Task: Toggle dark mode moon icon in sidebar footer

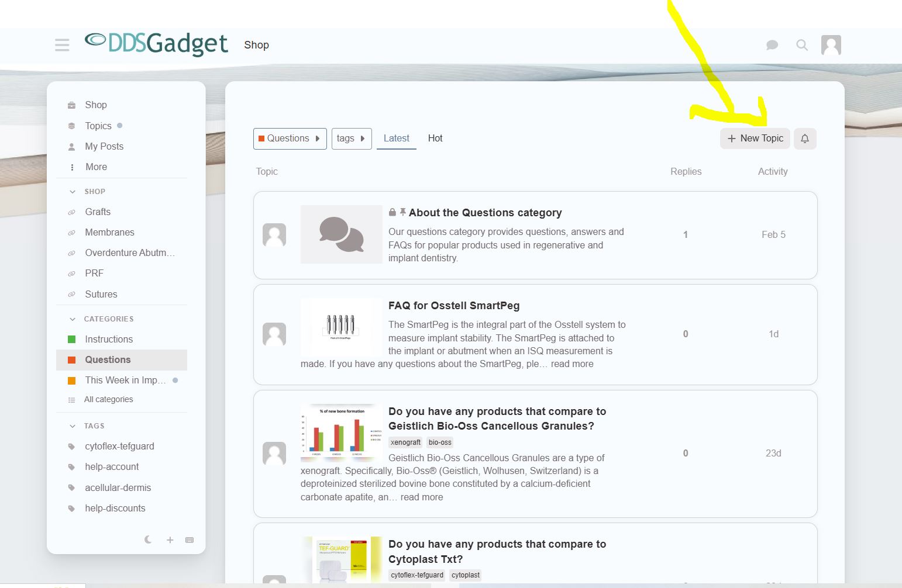Action: 148,539
